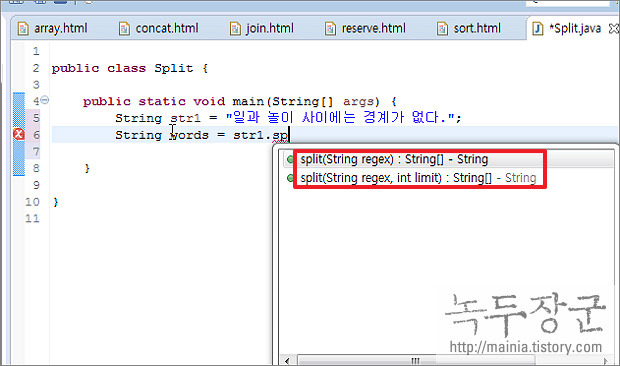Click 'main' in the method signature
The image size is (620, 366).
pyautogui.click(x=248, y=101)
